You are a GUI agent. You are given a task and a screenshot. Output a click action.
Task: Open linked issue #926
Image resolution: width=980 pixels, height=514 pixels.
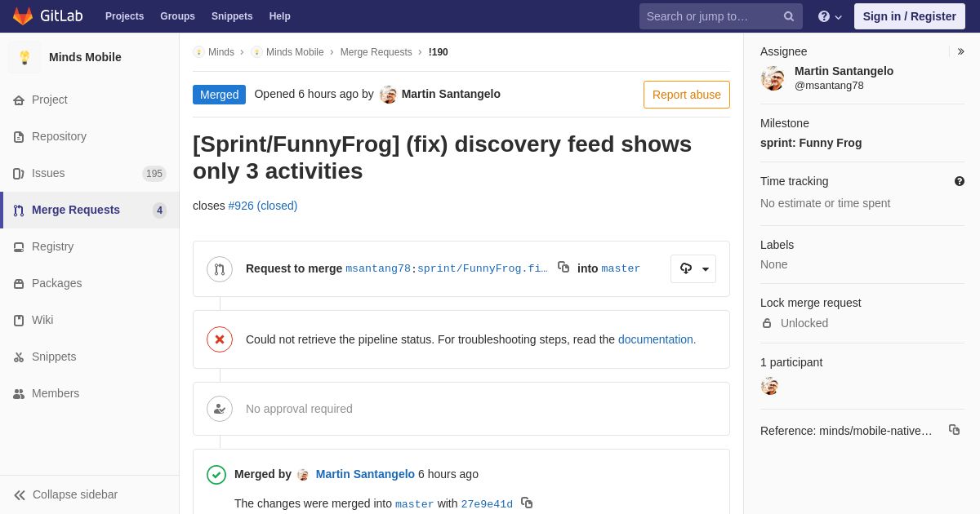pyautogui.click(x=262, y=206)
